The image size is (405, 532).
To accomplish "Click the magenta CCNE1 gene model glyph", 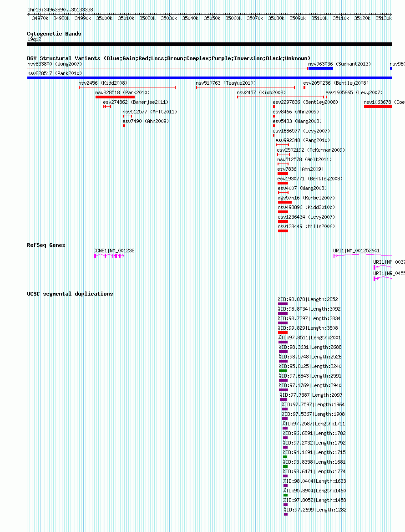I will click(109, 256).
